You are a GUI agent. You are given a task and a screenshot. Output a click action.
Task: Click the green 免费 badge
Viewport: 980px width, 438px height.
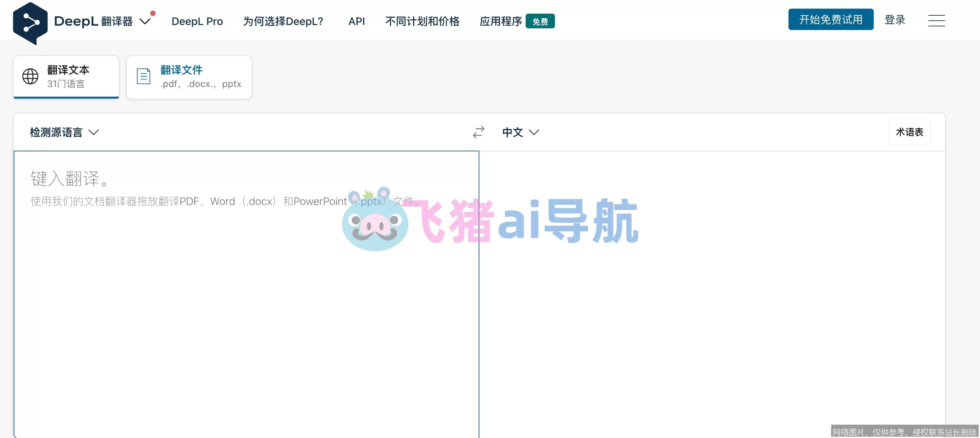tap(540, 21)
